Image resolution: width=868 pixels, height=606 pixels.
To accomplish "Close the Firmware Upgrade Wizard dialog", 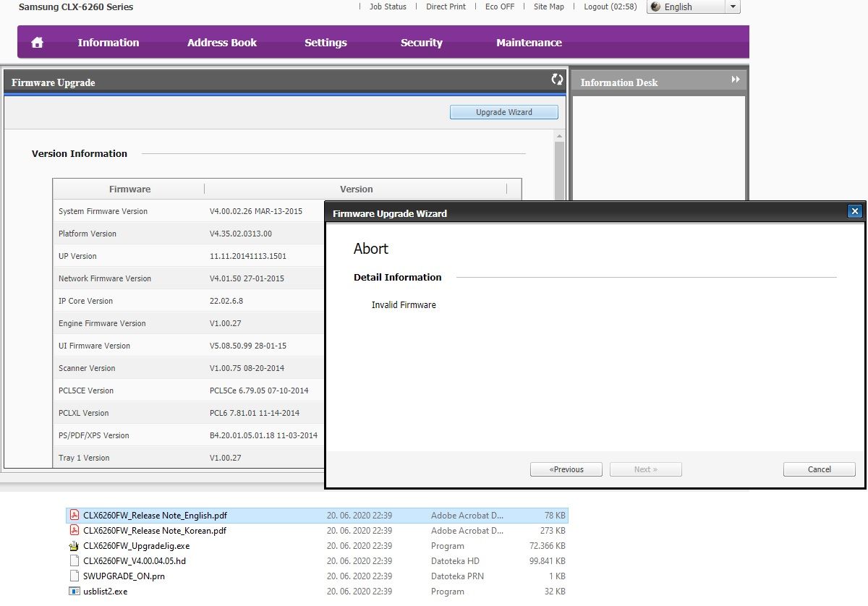I will [x=855, y=211].
